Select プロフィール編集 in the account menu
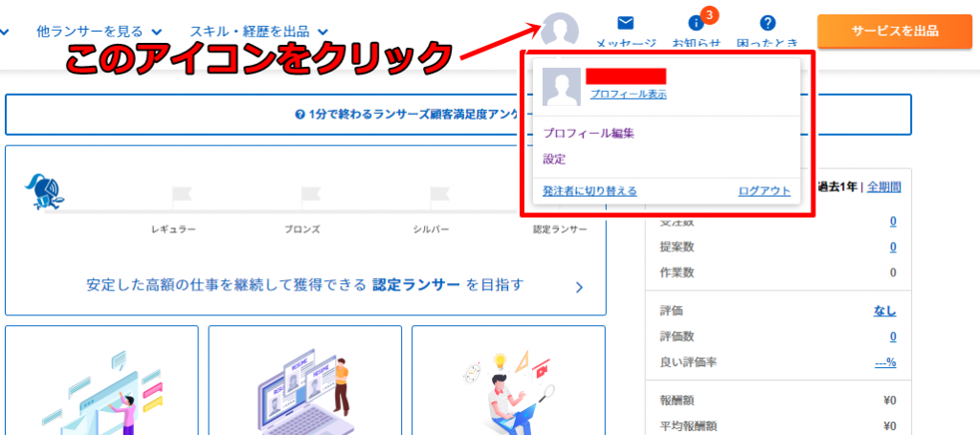The height and width of the screenshot is (435, 980). 589,133
